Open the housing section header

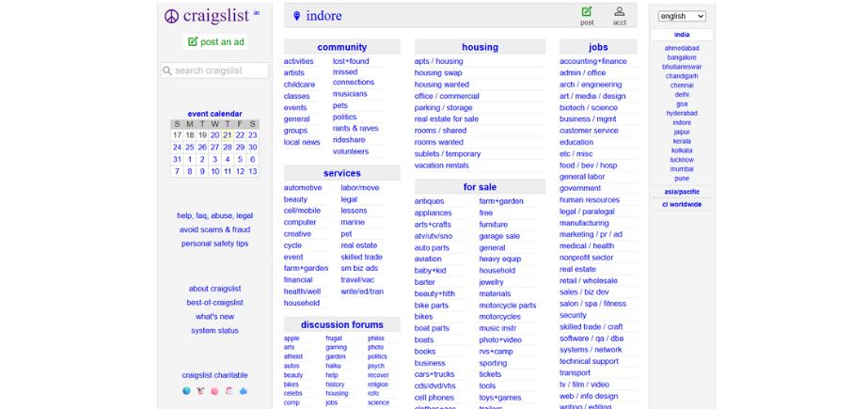[480, 47]
